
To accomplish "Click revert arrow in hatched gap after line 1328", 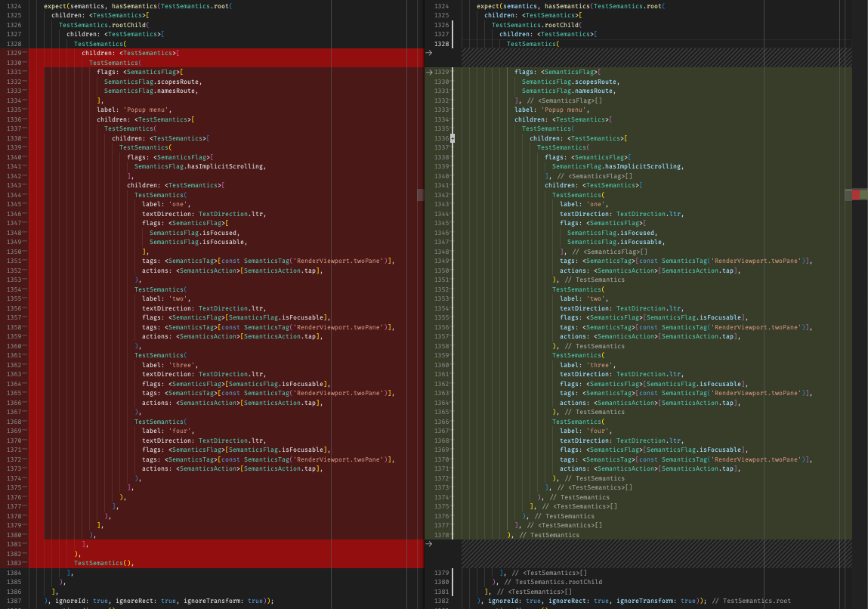I will pyautogui.click(x=429, y=53).
